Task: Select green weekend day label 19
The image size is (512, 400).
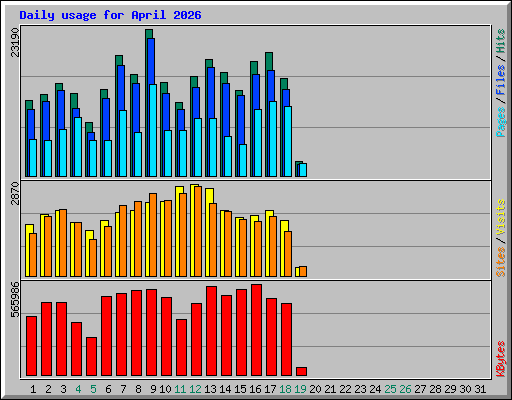Action: pos(300,389)
